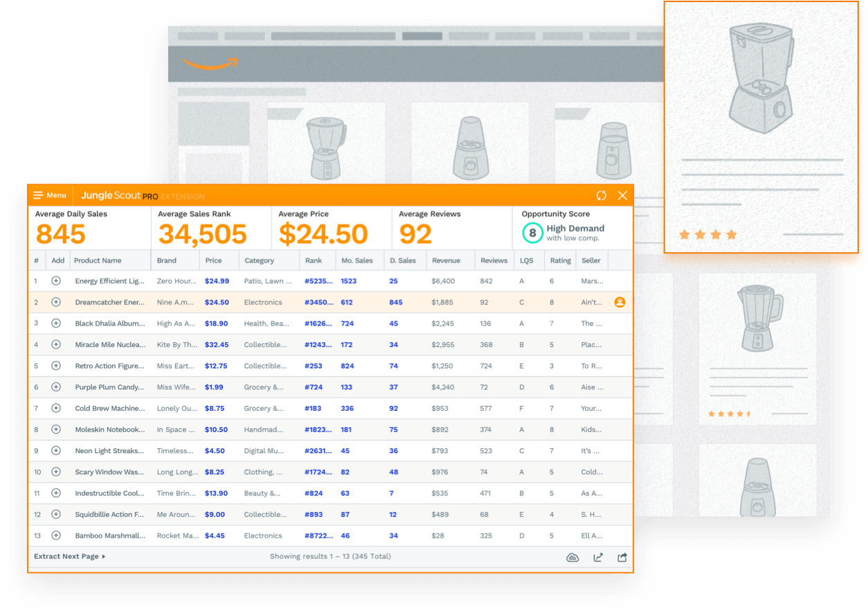The width and height of the screenshot is (868, 611).
Task: Add Moleskin Notebook... product to tracker
Action: point(56,430)
